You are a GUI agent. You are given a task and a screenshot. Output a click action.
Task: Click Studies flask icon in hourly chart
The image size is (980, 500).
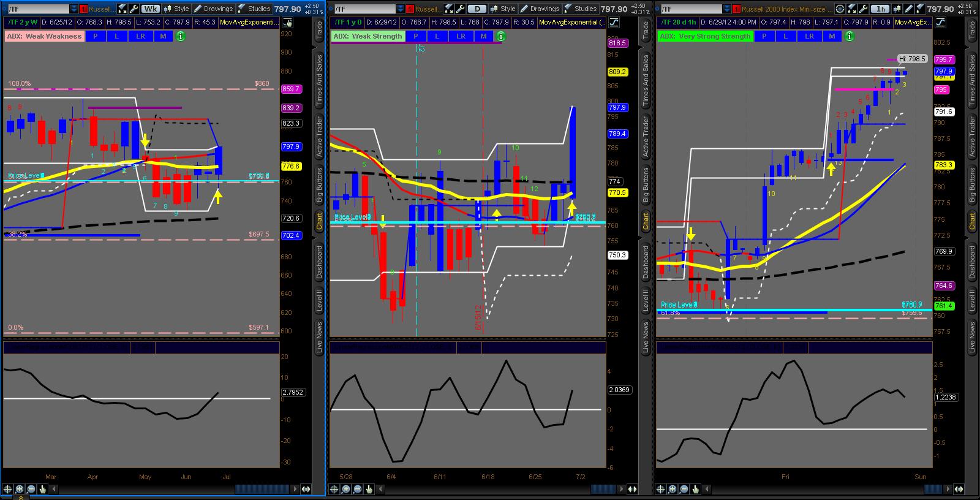(x=919, y=9)
